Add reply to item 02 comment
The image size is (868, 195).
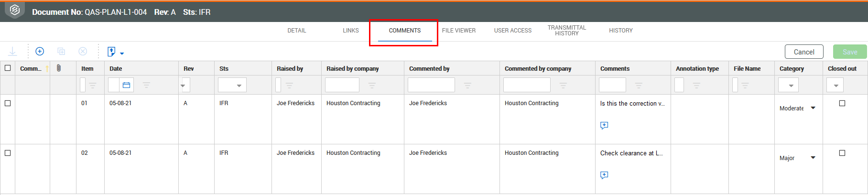point(604,175)
